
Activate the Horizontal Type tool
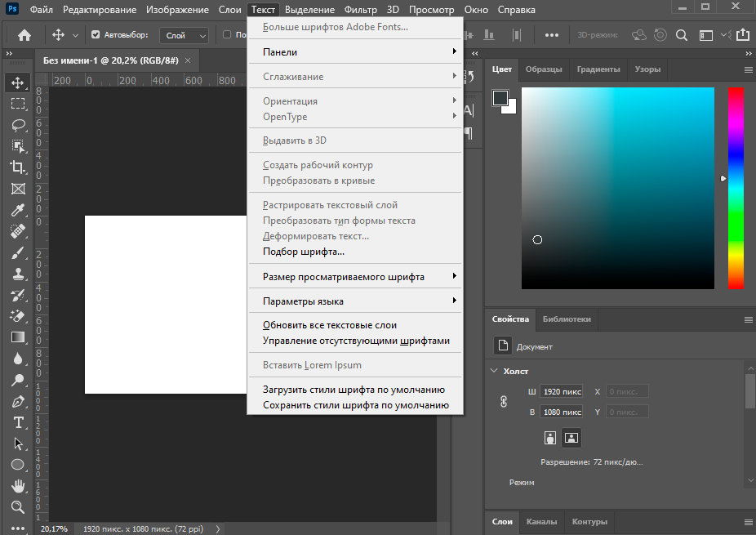18,422
